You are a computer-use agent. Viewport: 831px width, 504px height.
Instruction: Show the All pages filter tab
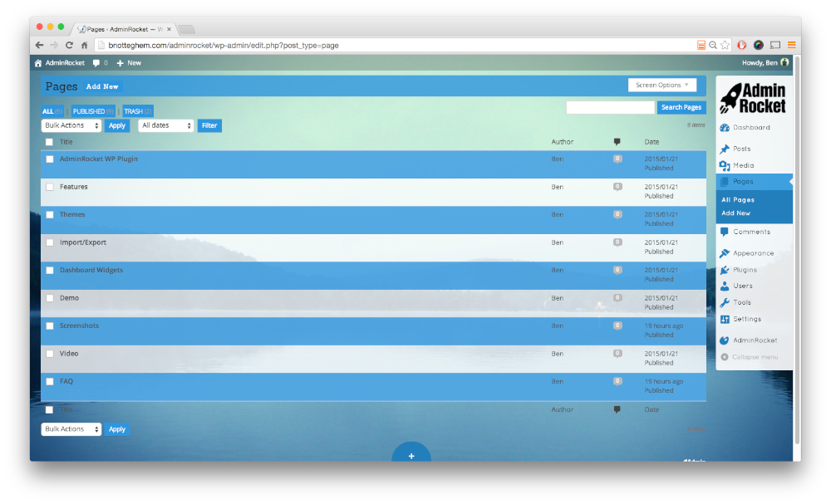pos(52,111)
